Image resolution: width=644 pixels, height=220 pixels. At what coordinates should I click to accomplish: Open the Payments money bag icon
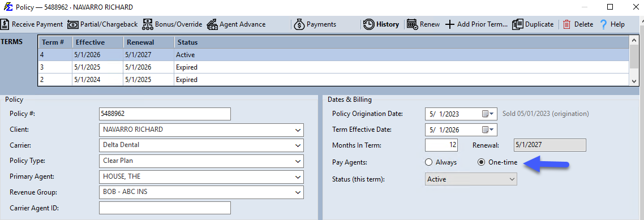pyautogui.click(x=299, y=24)
